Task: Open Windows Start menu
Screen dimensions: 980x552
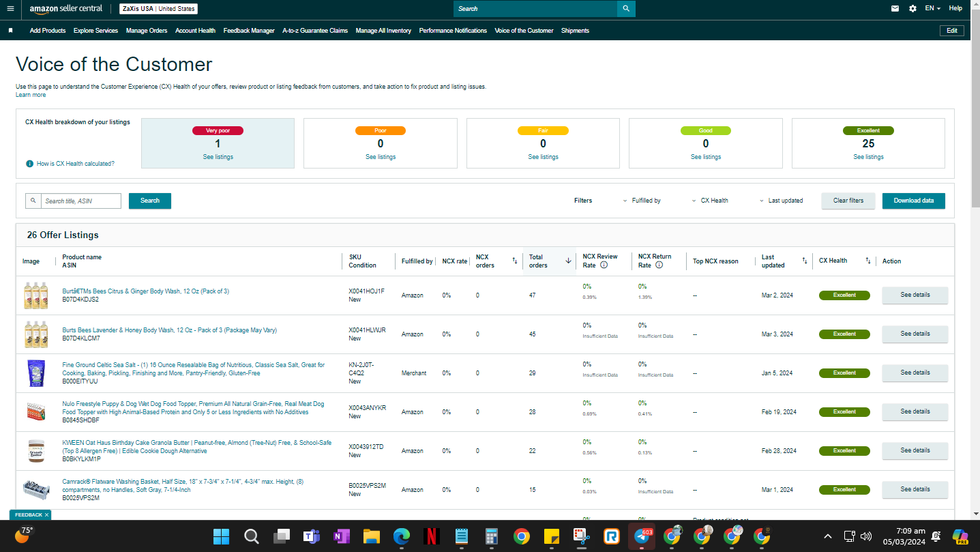Action: point(222,537)
